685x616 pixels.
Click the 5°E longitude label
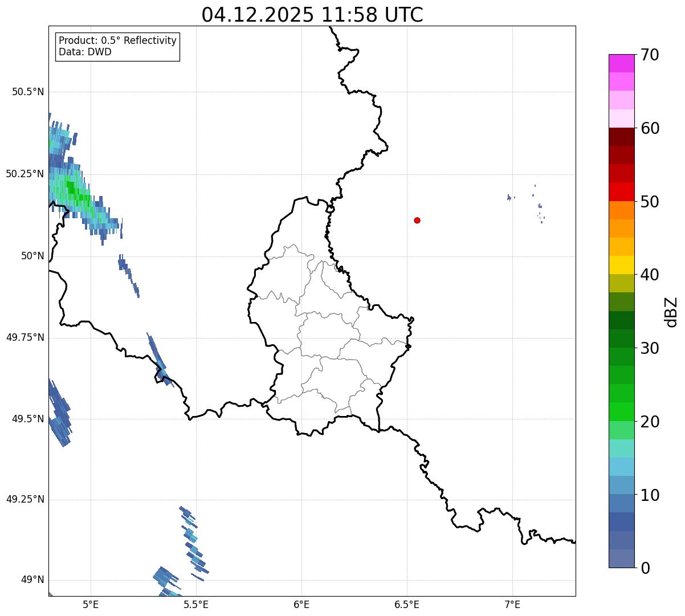[91, 604]
